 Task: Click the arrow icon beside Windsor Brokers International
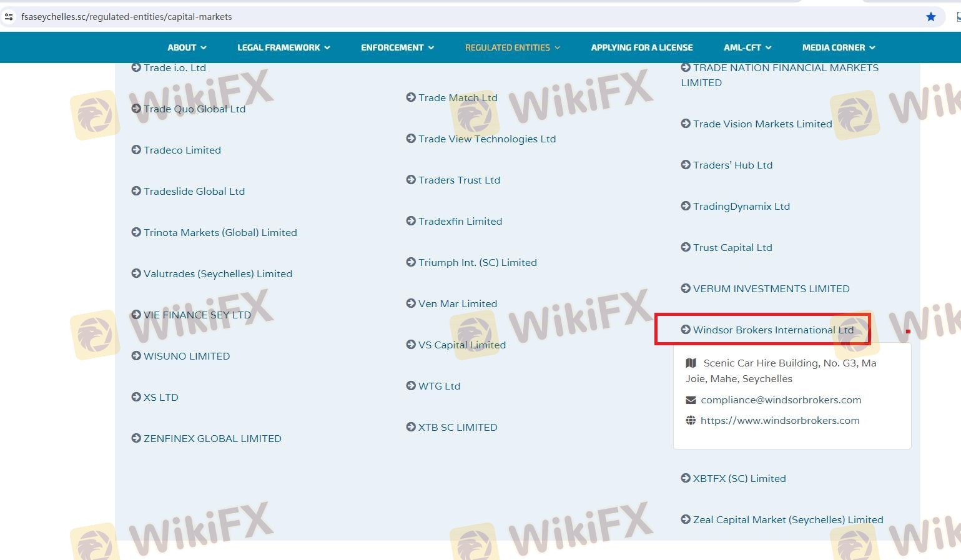pyautogui.click(x=686, y=330)
